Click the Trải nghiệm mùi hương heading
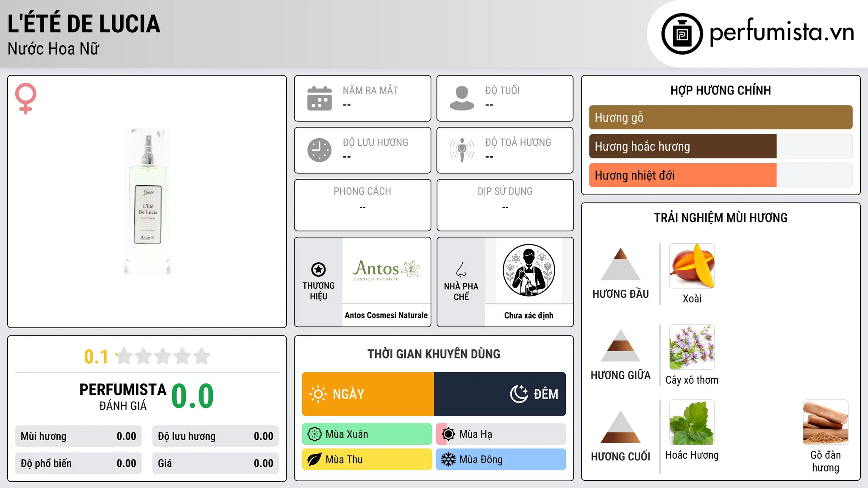The image size is (868, 488). [x=721, y=218]
